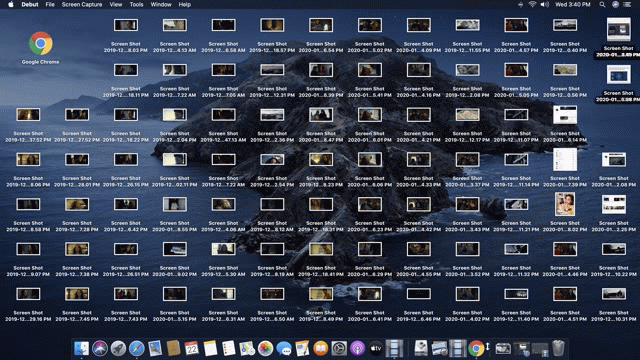The width and height of the screenshot is (640, 360).
Task: Click the Wi-Fi status icon
Action: point(532,4)
